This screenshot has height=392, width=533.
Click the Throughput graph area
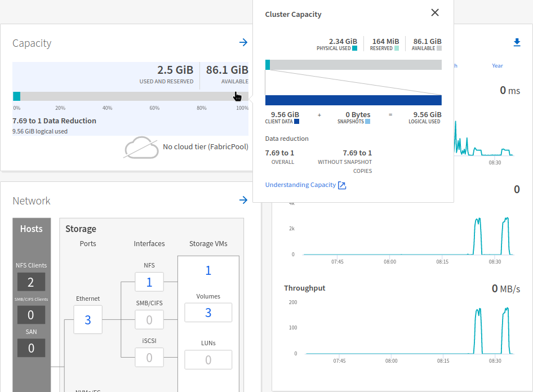click(409, 328)
